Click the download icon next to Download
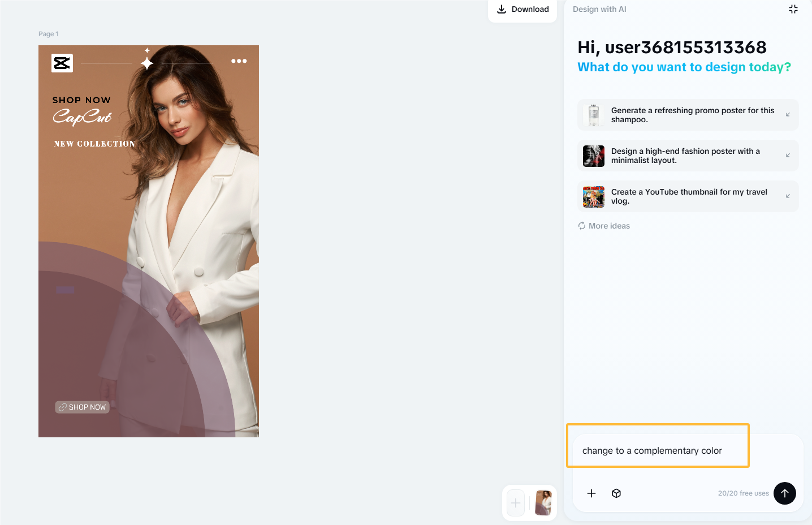 [502, 9]
